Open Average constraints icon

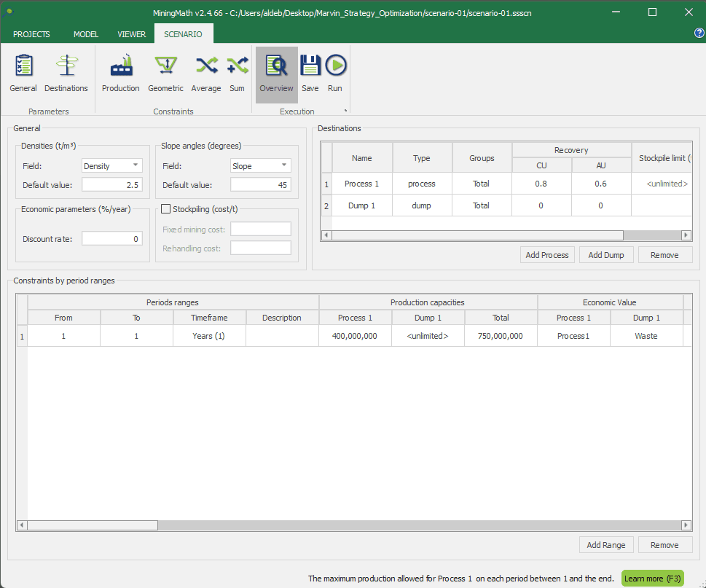tap(206, 73)
